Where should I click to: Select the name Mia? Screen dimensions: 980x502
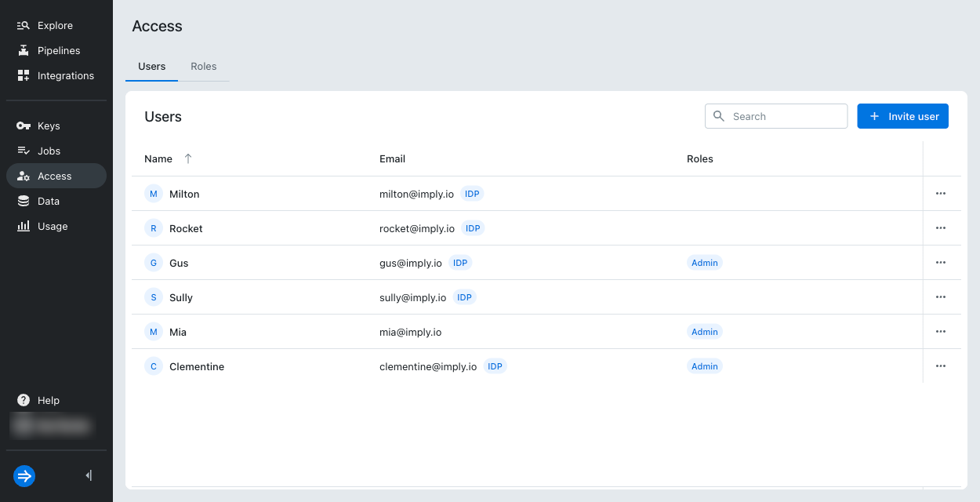pyautogui.click(x=178, y=332)
